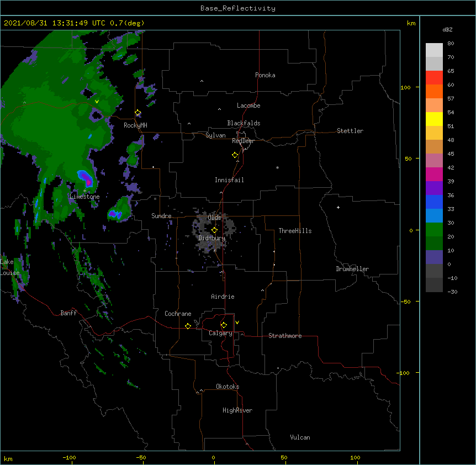Click the HighRiver label
This screenshot has width=476, height=465.
click(x=237, y=410)
